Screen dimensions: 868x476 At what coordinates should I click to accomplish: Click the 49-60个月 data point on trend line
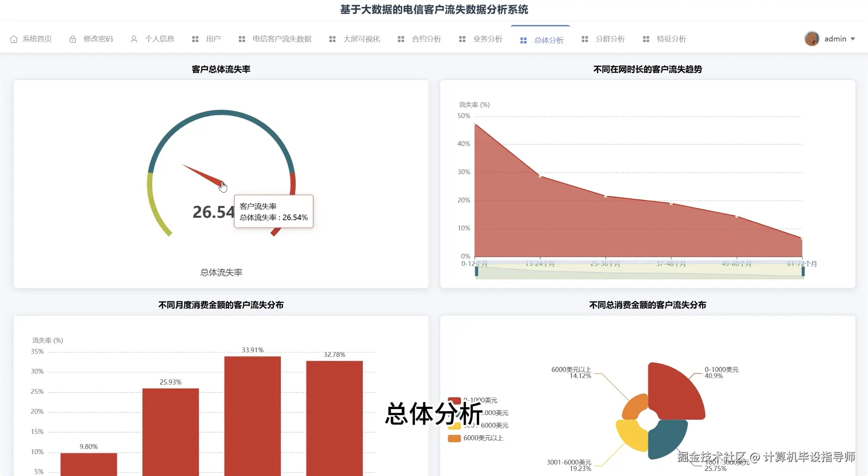click(x=737, y=216)
